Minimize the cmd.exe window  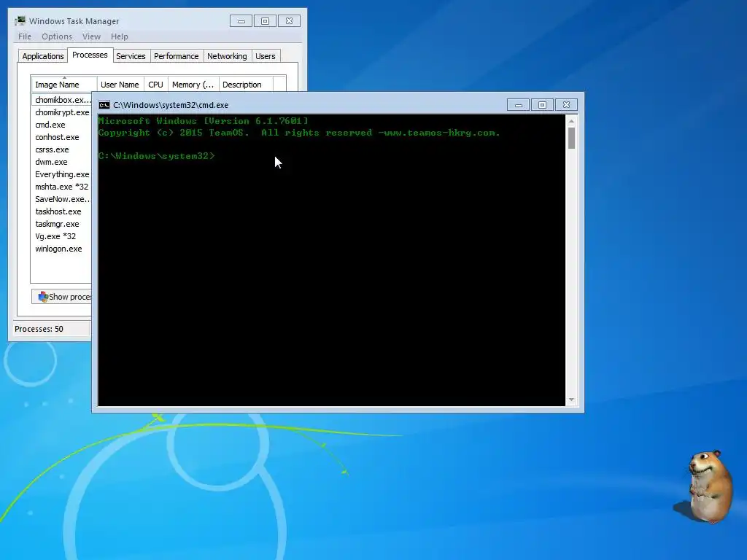pos(519,105)
